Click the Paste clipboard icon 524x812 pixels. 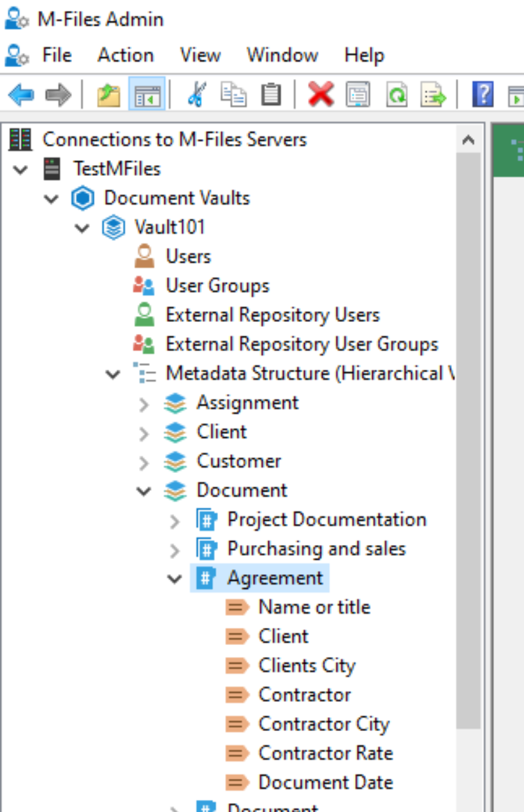point(271,95)
